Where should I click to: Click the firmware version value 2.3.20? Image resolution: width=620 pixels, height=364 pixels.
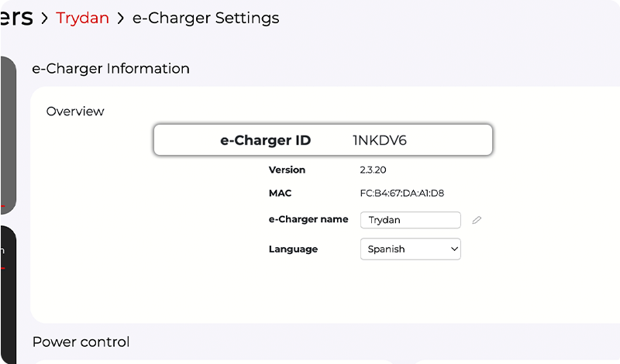pyautogui.click(x=374, y=170)
